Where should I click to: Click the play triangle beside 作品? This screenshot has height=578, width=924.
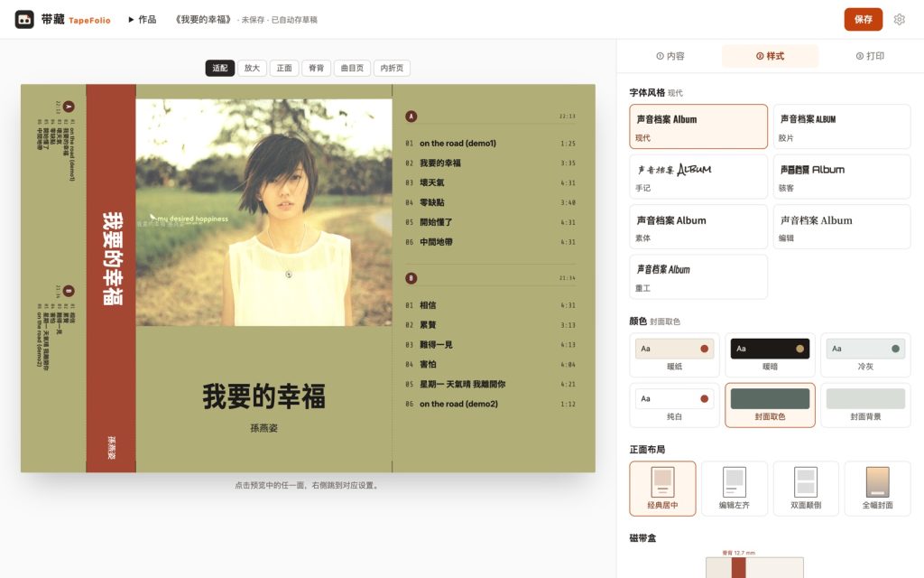tap(131, 20)
